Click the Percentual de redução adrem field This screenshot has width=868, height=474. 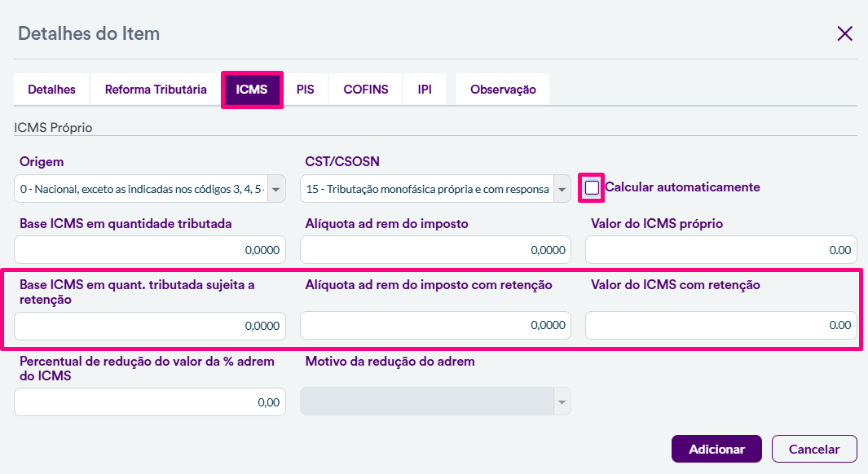click(x=150, y=402)
